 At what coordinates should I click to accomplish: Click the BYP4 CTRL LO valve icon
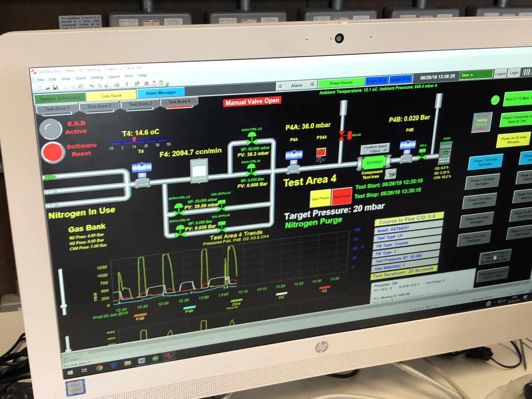pos(179,209)
